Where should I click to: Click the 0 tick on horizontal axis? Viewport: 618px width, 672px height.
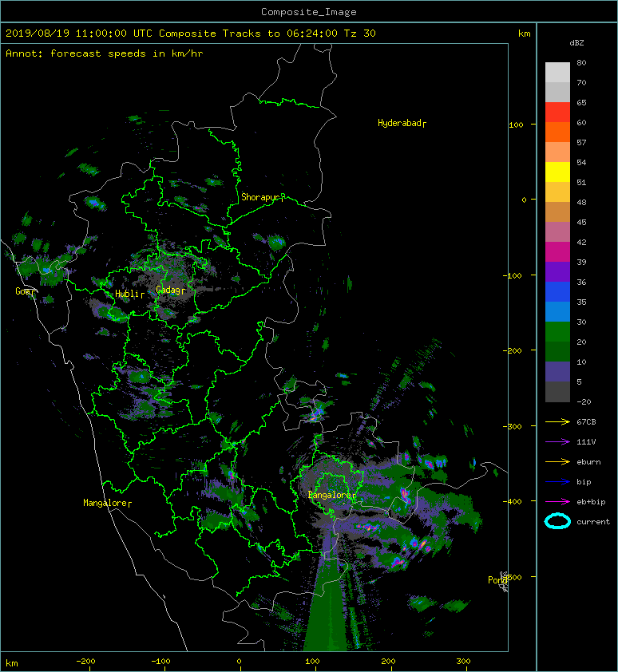point(239,662)
